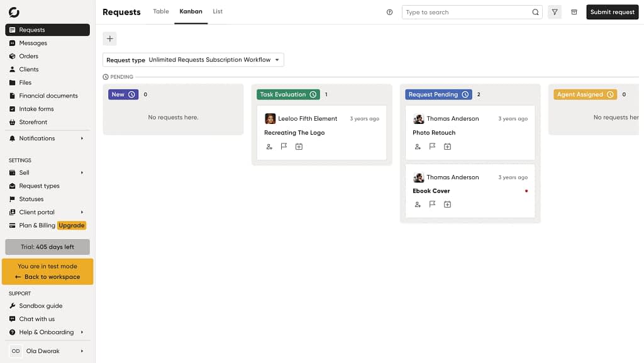Set due date on Ebook Cover card
This screenshot has width=644, height=363.
pos(447,204)
